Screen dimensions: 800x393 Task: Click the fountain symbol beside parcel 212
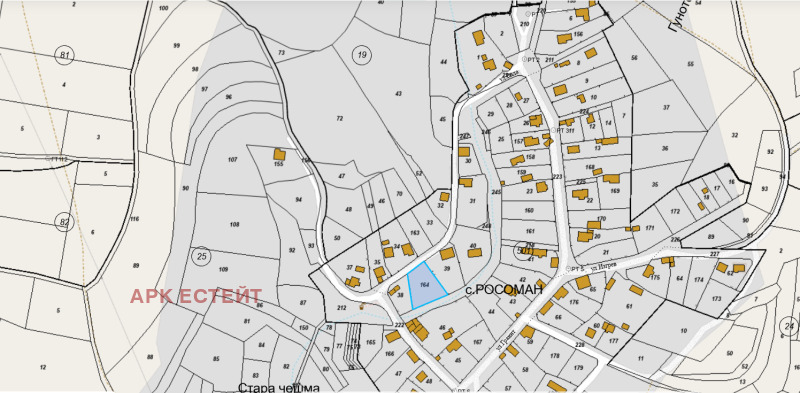pos(362,306)
